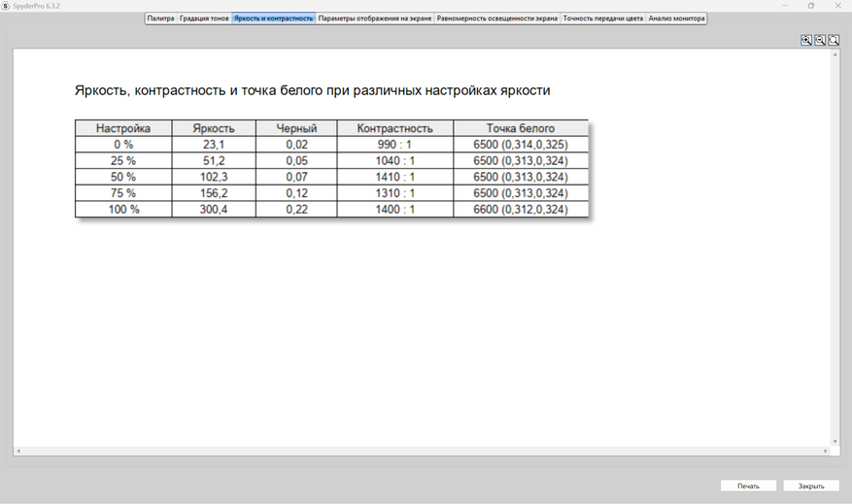This screenshot has width=852, height=504.
Task: Click white point in the 25 % row
Action: click(521, 161)
